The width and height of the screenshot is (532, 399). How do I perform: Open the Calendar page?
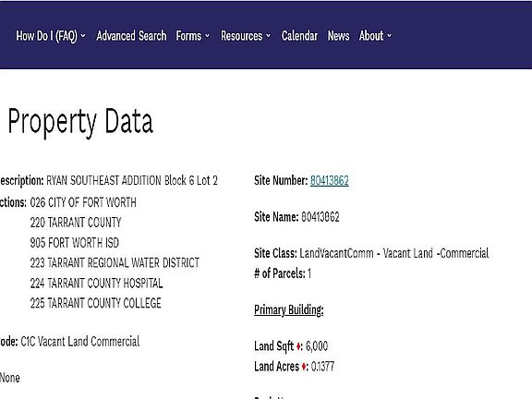coord(299,36)
